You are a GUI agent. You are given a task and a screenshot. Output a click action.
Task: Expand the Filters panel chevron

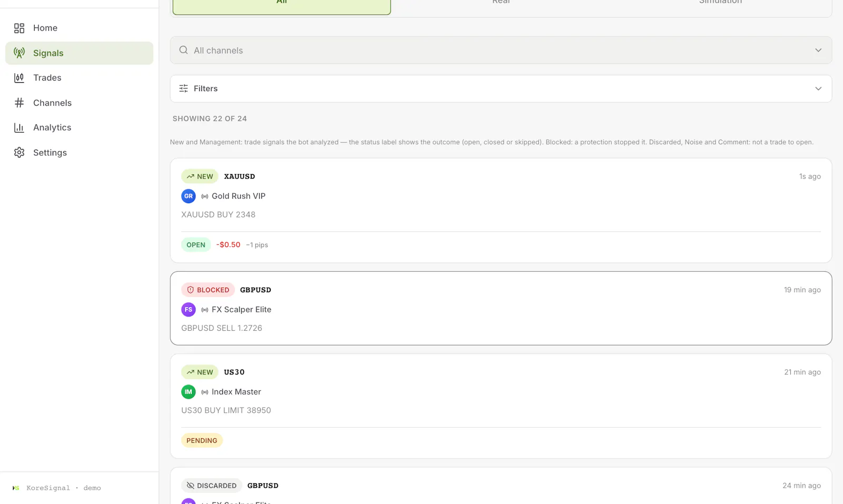818,88
